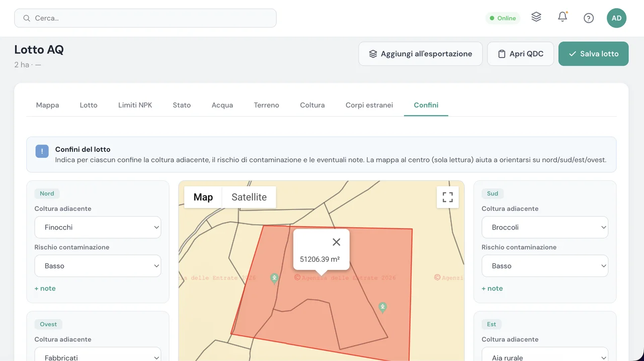Add a note to Sud boundary

point(492,288)
